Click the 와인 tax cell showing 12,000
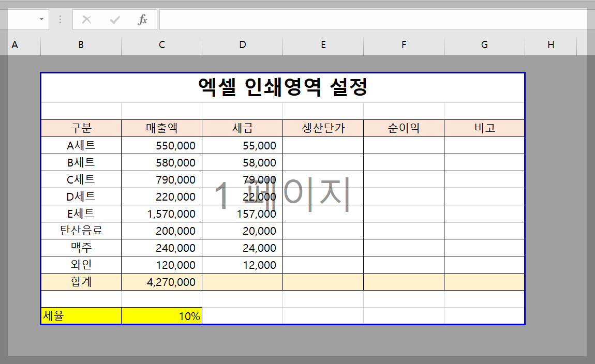The width and height of the screenshot is (595, 364). pos(242,265)
